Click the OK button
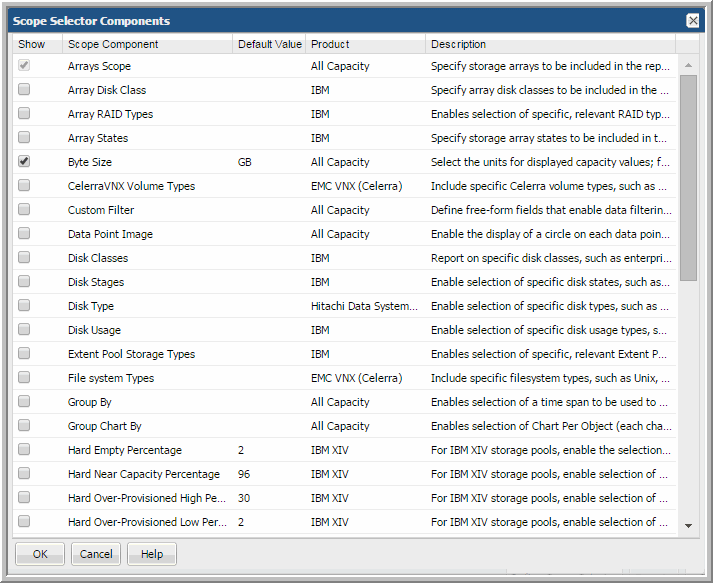The height and width of the screenshot is (583, 713). [x=40, y=554]
